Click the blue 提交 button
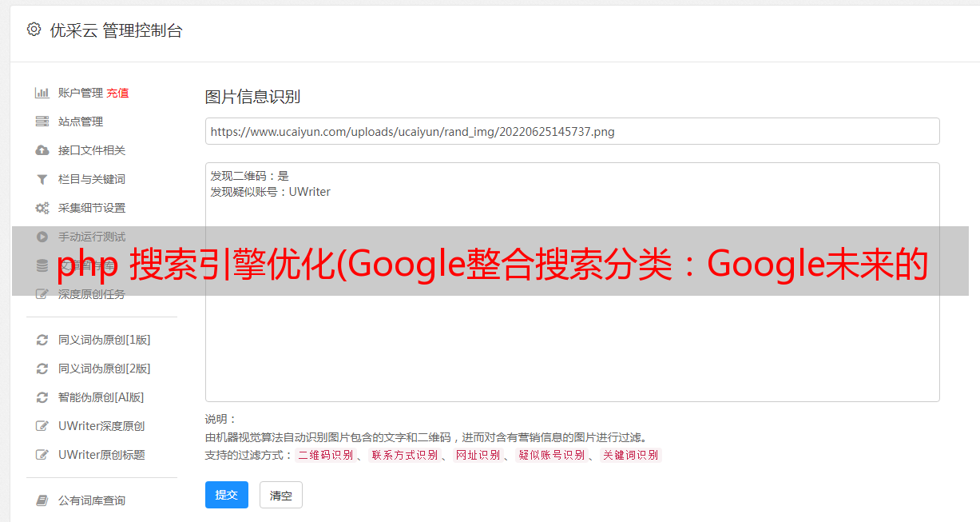Screen dimensions: 980x522 tap(227, 495)
